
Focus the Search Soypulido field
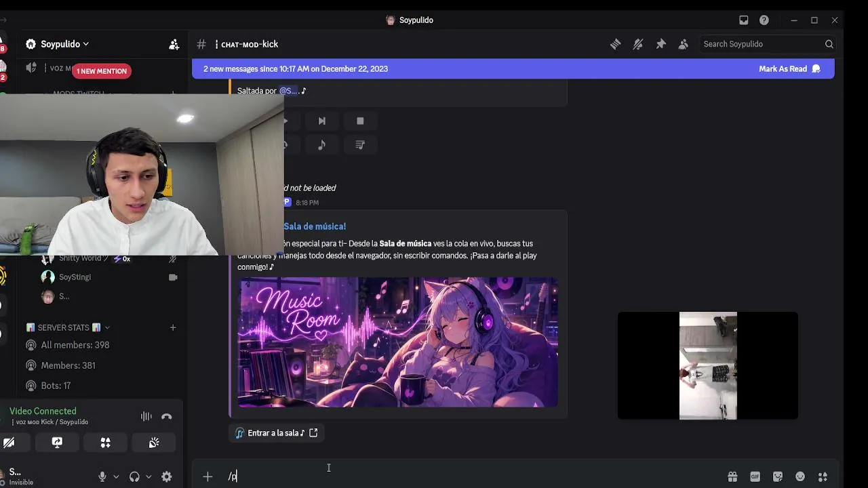tap(767, 44)
